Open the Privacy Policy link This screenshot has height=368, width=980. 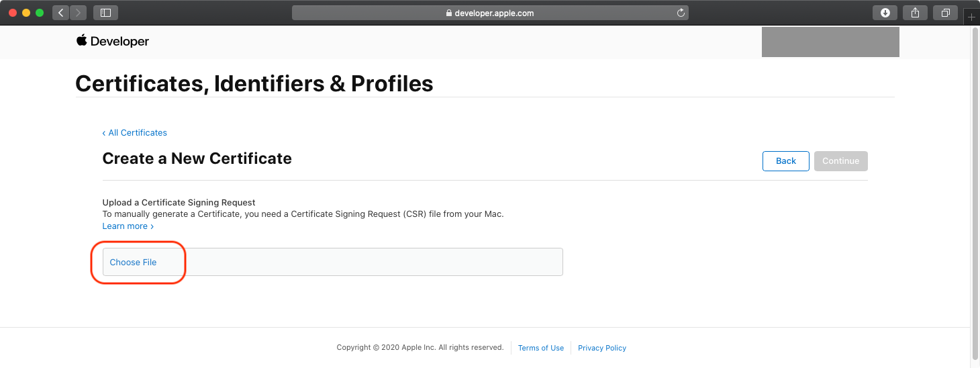tap(602, 348)
